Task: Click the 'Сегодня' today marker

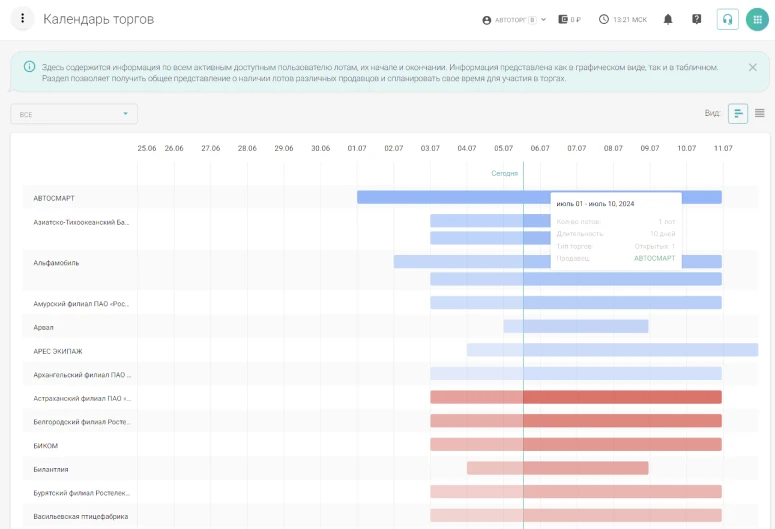Action: [x=504, y=173]
